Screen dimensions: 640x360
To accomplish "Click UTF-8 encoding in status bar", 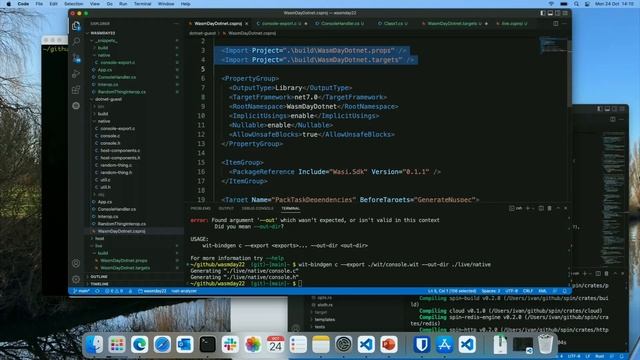I will pos(511,291).
